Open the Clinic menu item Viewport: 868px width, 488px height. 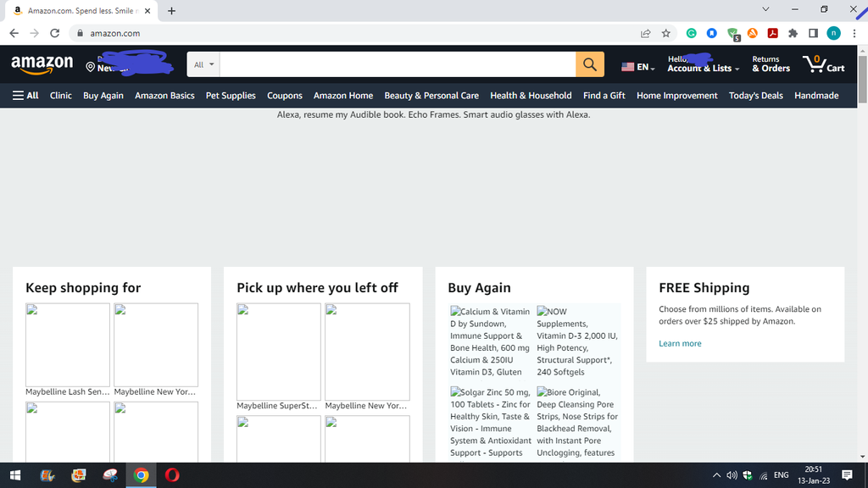(61, 95)
